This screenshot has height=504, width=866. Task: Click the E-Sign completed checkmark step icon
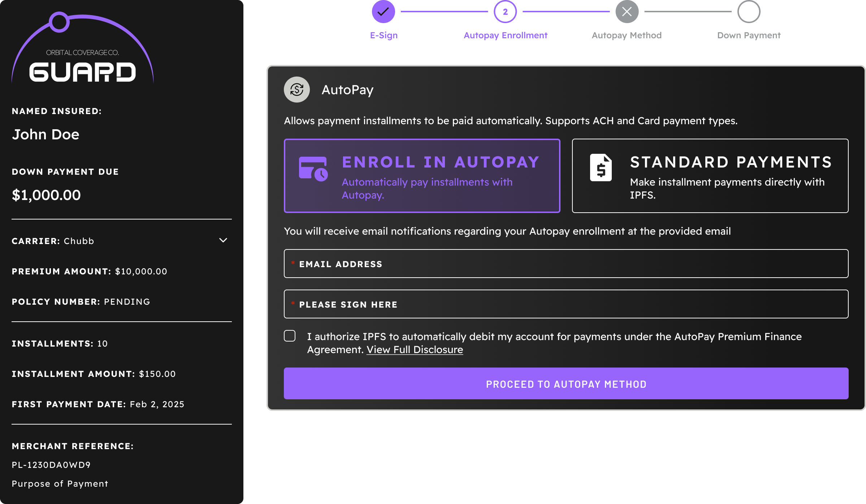pyautogui.click(x=383, y=12)
